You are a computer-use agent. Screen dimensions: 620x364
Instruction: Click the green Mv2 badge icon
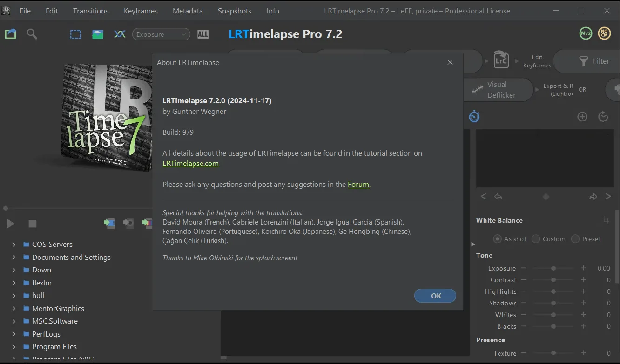[x=586, y=33]
